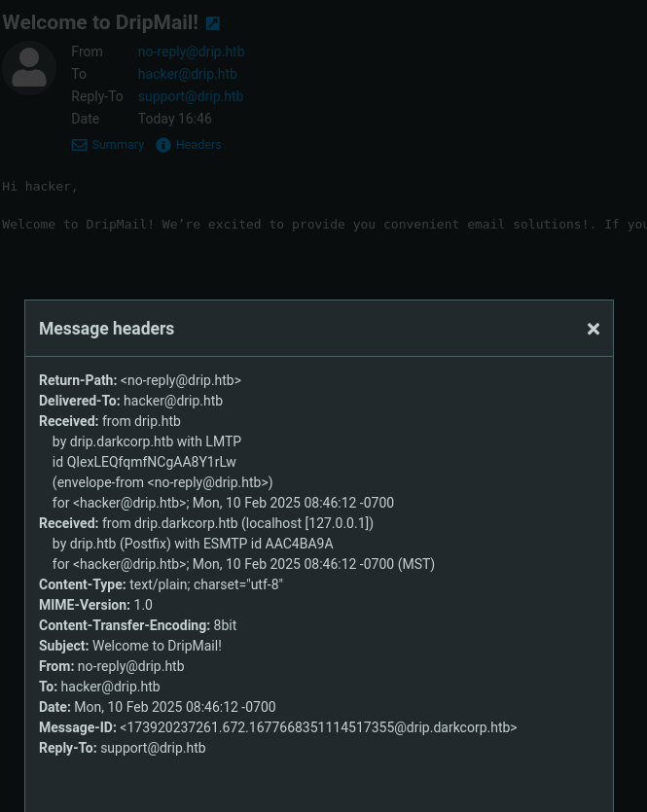Click the MIME-Version header line

point(95,605)
